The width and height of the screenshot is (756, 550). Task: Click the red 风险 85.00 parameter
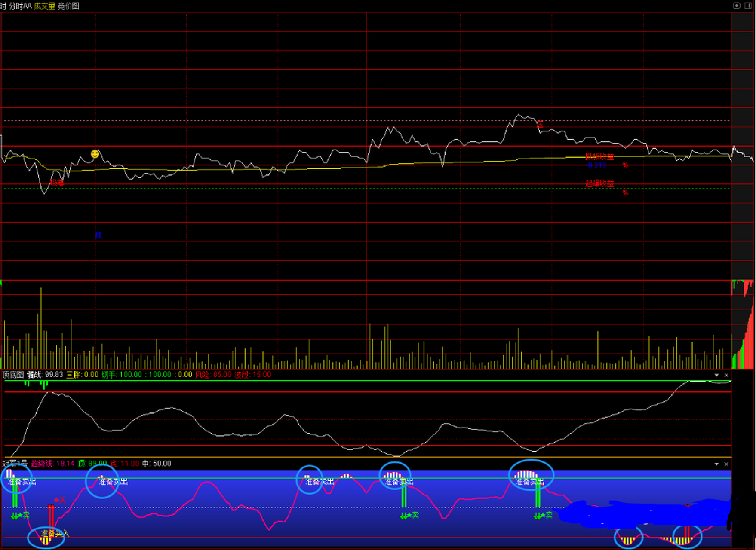pos(213,375)
